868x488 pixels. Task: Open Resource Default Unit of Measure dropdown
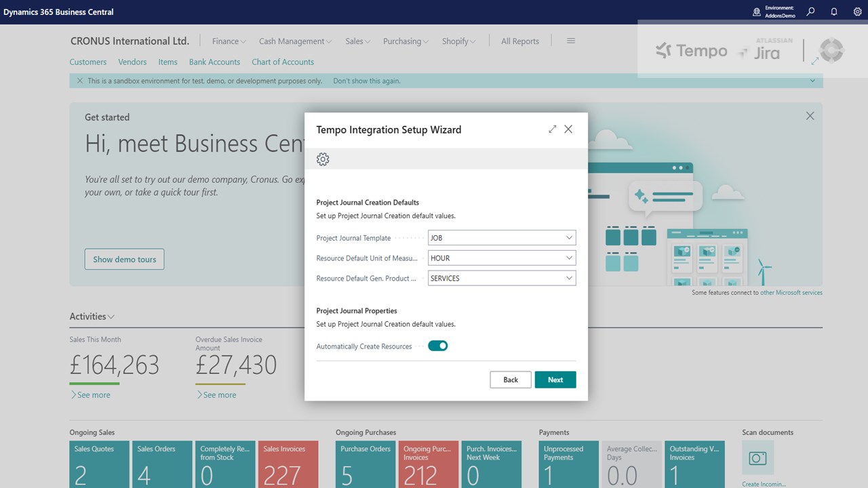coord(569,258)
